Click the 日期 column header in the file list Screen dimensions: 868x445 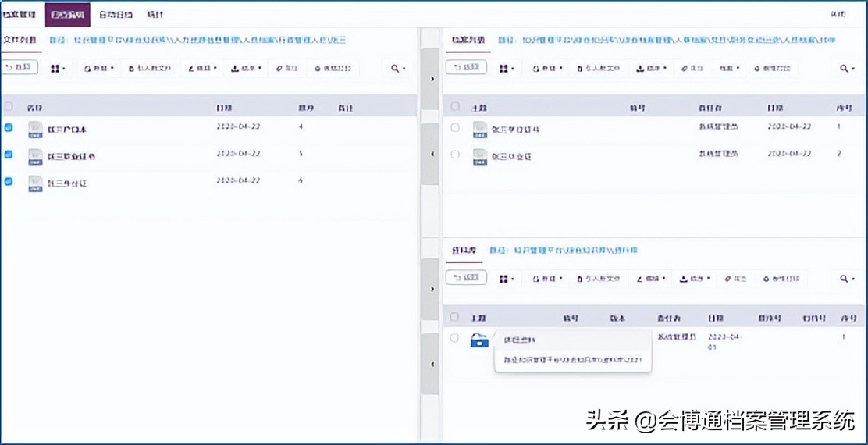point(223,108)
